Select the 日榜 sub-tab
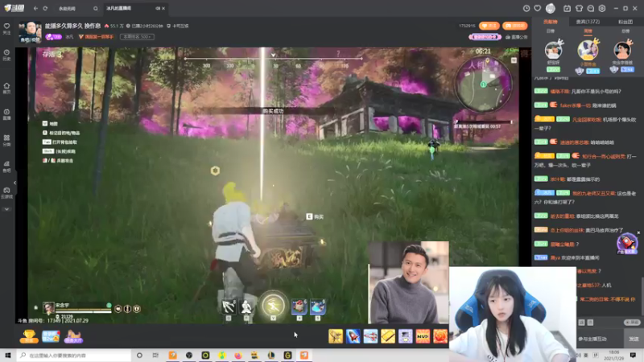Screen dimensions: 644x362 pos(551,31)
